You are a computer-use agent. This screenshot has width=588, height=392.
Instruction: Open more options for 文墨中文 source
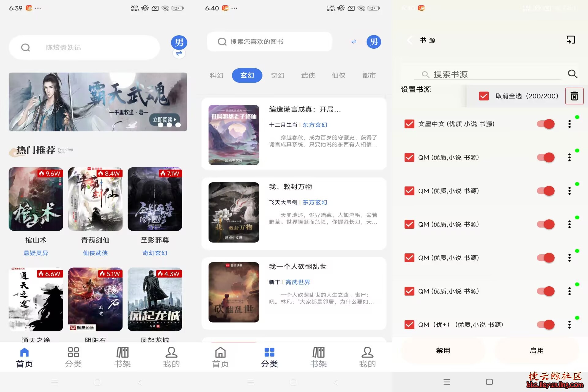point(569,124)
